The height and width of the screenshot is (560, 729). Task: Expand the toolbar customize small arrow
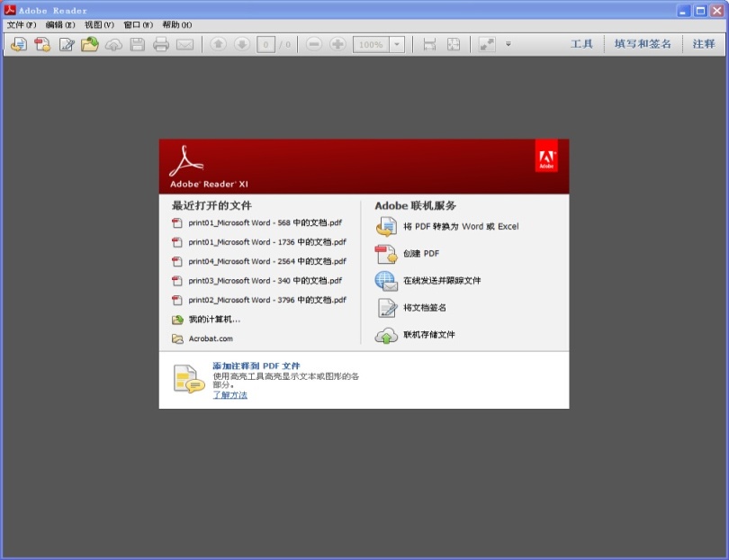coord(508,44)
